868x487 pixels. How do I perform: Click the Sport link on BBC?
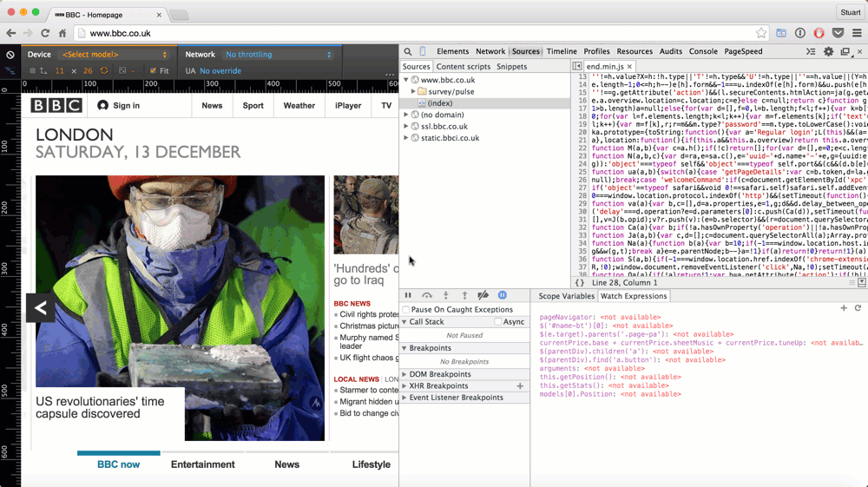[253, 106]
